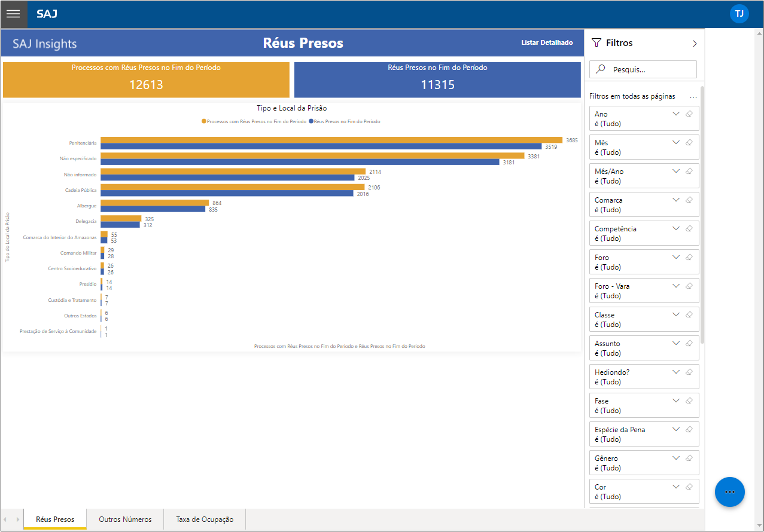Clear the Ano filter with the eraser
The width and height of the screenshot is (764, 532).
689,114
